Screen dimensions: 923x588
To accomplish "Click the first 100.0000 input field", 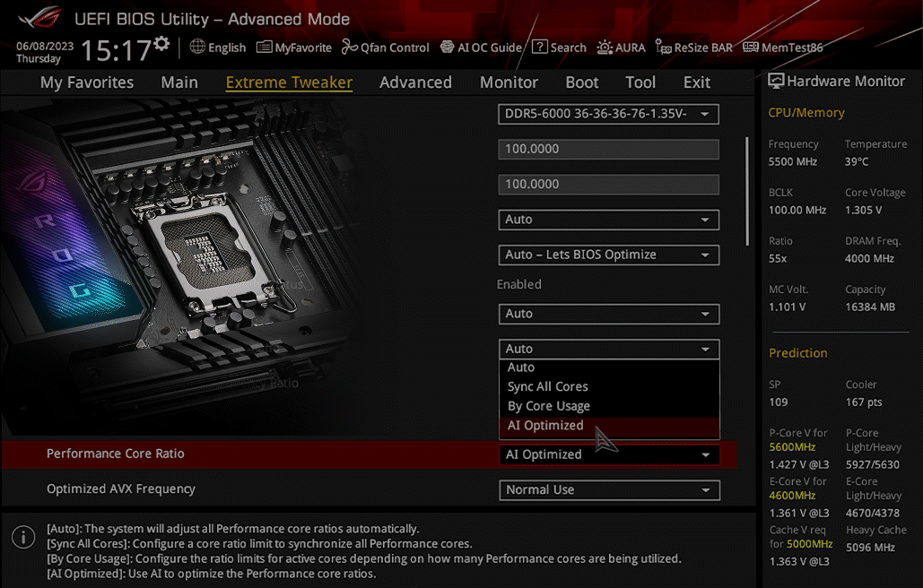I will tap(609, 150).
